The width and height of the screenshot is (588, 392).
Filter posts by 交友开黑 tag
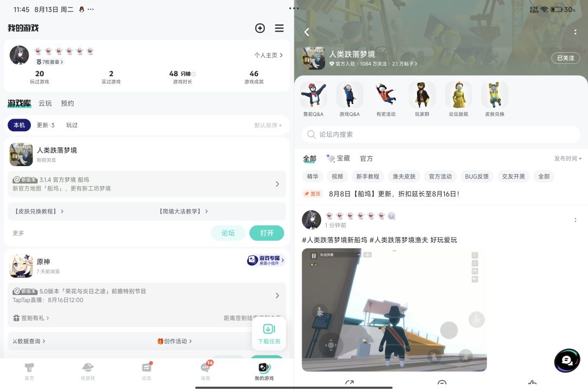tap(513, 176)
